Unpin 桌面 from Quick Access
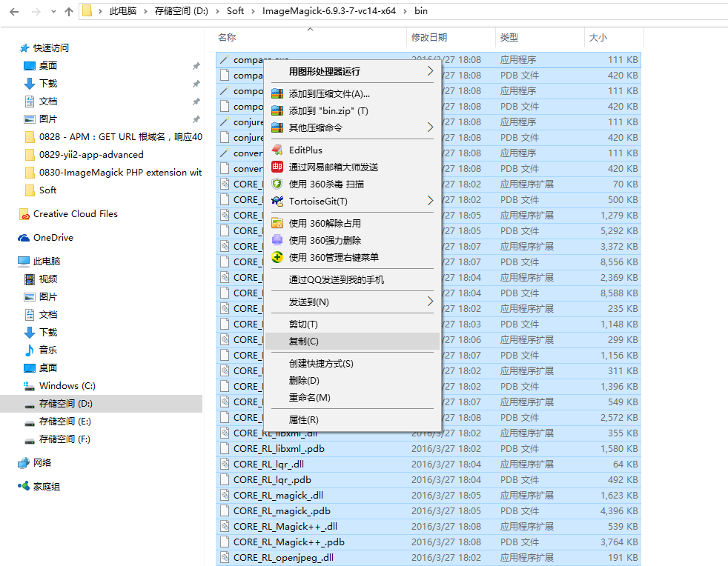 (196, 66)
